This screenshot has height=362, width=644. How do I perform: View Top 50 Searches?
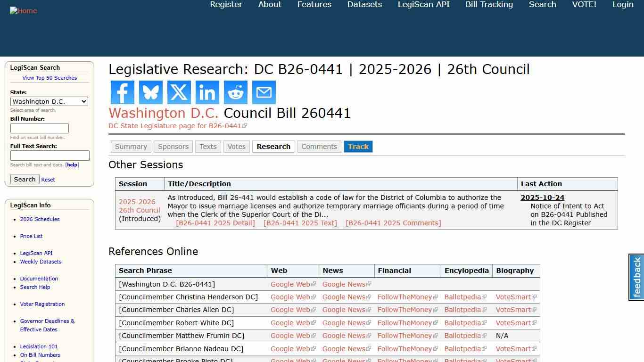[50, 78]
